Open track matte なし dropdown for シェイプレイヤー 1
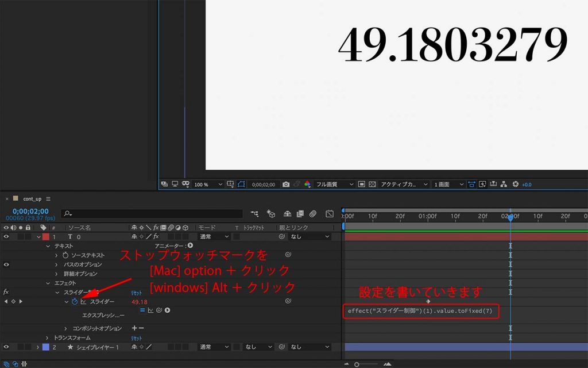The image size is (588, 368). point(258,347)
